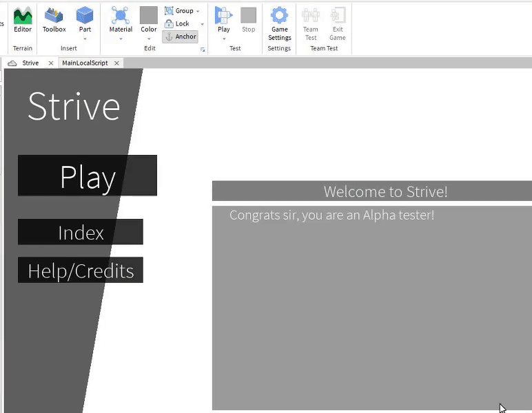Click the Settings section label

point(279,48)
